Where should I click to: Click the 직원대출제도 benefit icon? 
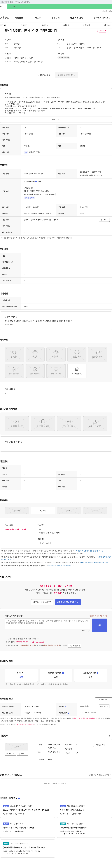click(35, 371)
